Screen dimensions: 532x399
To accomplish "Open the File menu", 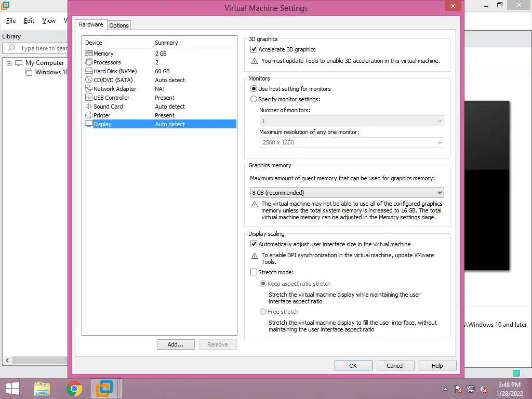I will point(11,21).
